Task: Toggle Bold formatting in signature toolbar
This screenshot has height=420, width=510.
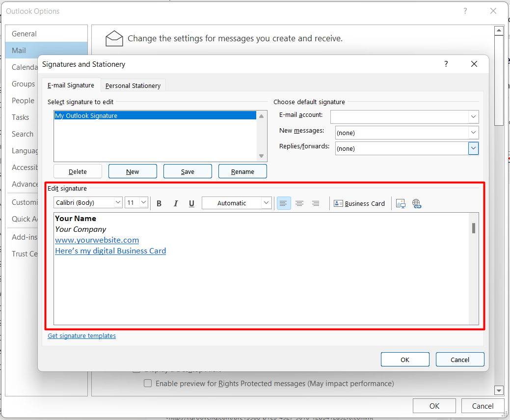Action: (x=159, y=203)
